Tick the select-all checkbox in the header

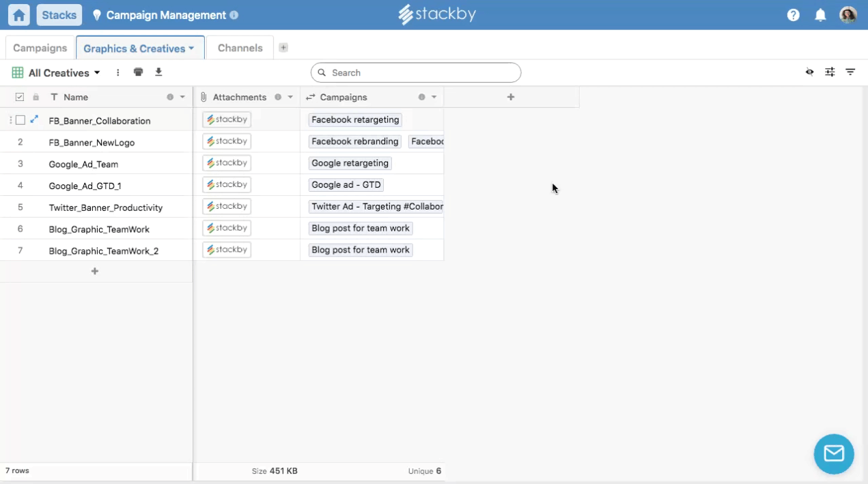[20, 97]
